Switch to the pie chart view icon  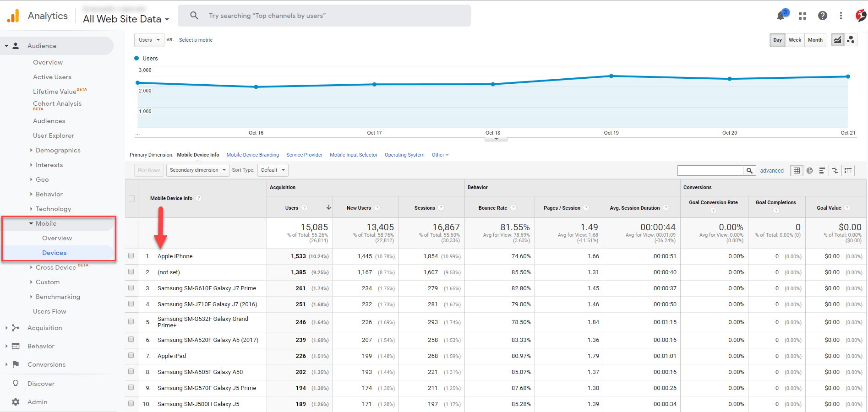[x=809, y=170]
